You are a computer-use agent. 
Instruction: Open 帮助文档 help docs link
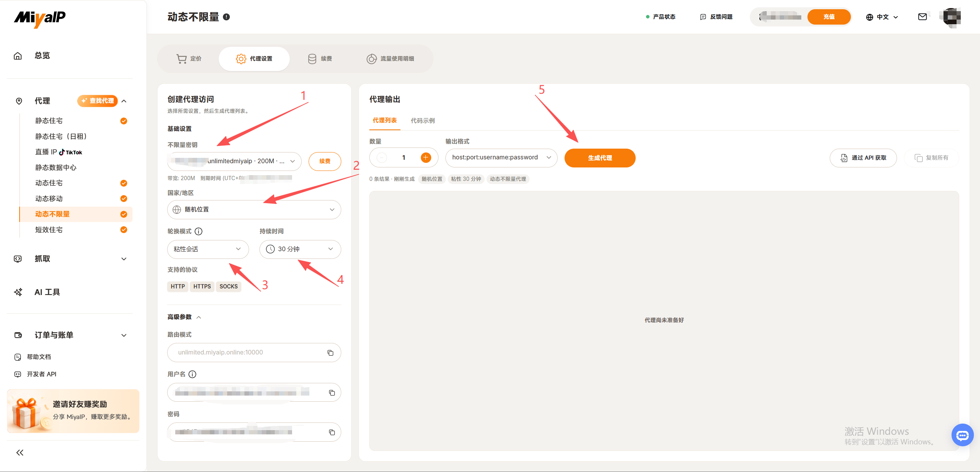(x=39, y=357)
